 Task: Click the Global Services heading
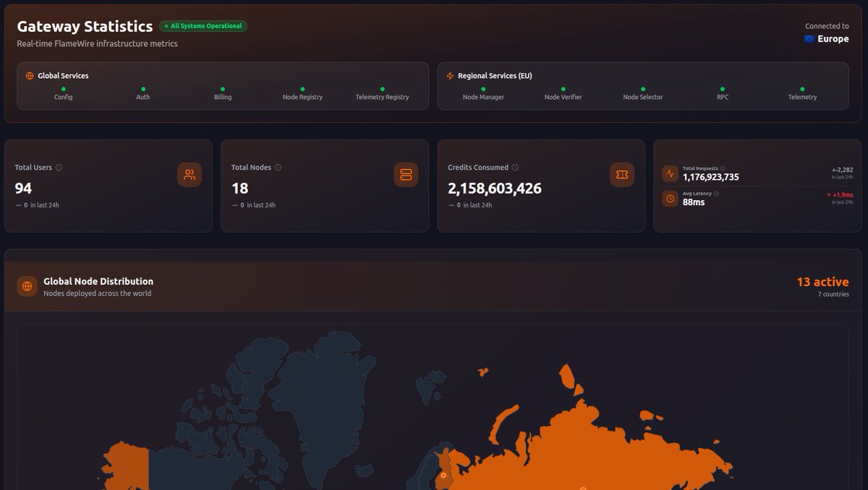coord(64,76)
